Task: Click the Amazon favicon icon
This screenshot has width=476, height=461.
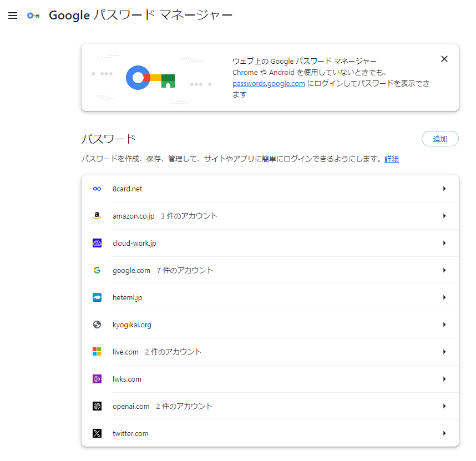Action: coord(97,216)
